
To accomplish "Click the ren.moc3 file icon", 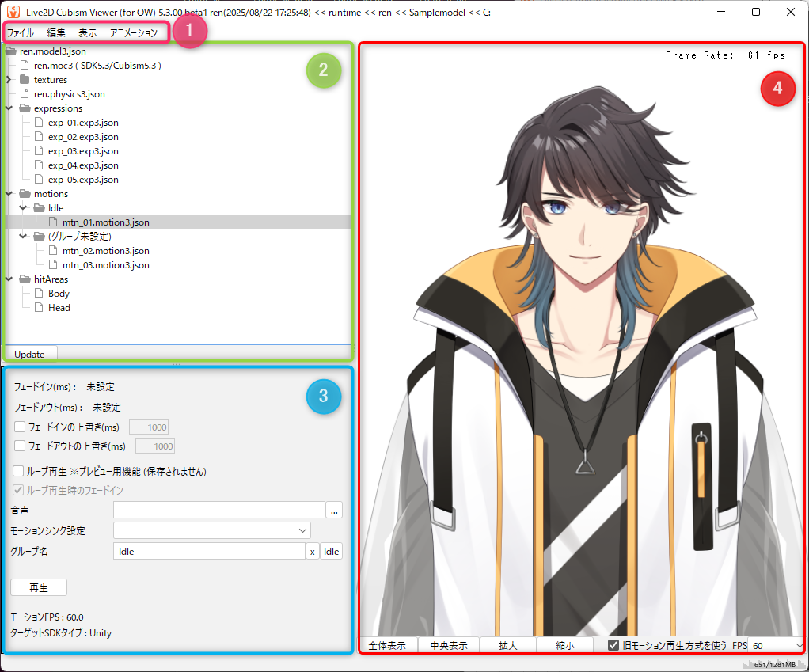I will [25, 66].
